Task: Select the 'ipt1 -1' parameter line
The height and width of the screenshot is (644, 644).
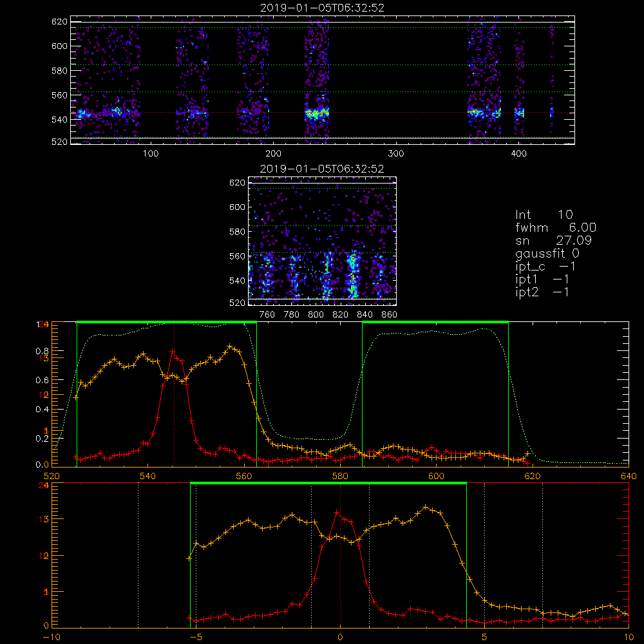Action: pyautogui.click(x=542, y=279)
